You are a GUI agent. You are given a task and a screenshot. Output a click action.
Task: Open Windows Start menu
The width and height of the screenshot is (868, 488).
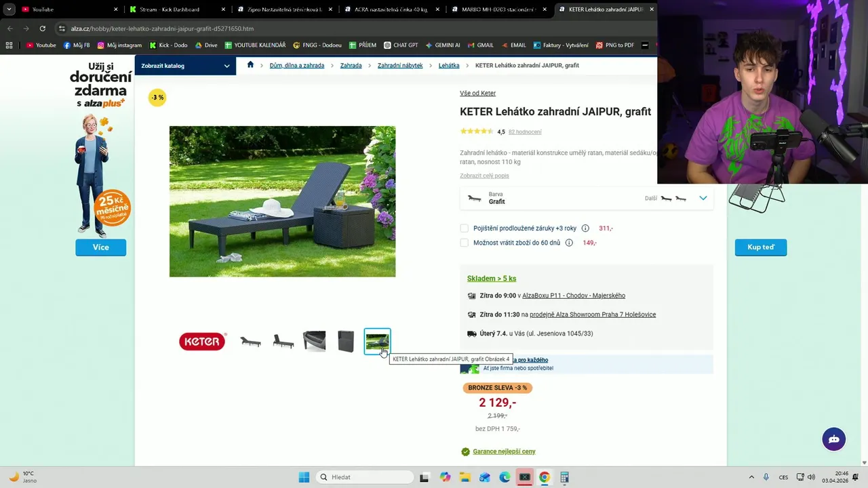[304, 477]
